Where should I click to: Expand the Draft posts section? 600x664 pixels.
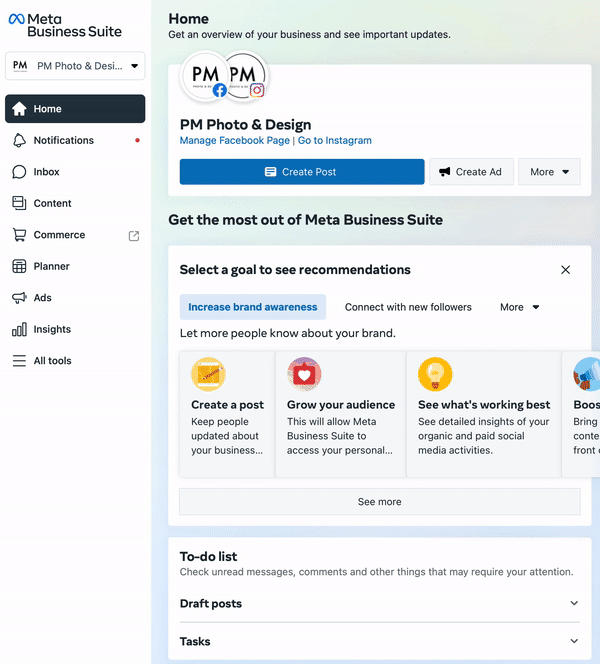coord(380,603)
